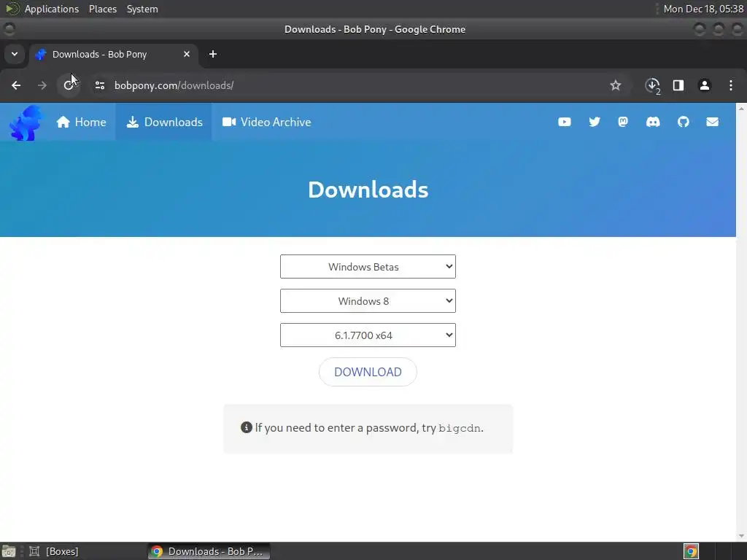Open the YouTube social link icon
The height and width of the screenshot is (560, 747).
point(565,122)
